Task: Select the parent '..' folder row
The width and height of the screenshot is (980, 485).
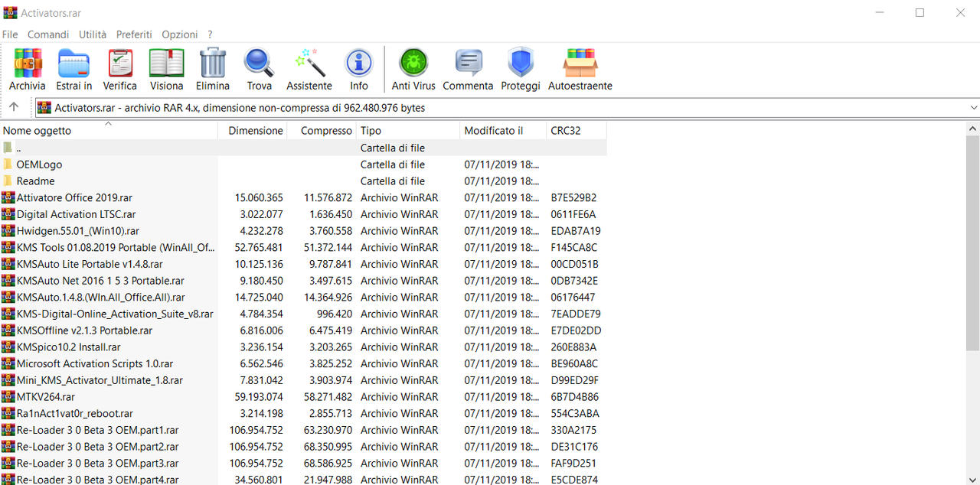Action: coord(303,148)
